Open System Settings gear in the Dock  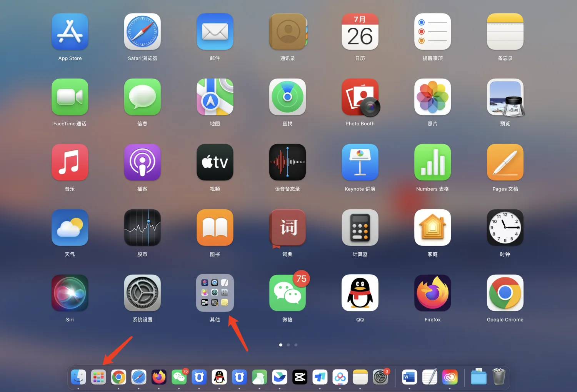[x=380, y=377]
